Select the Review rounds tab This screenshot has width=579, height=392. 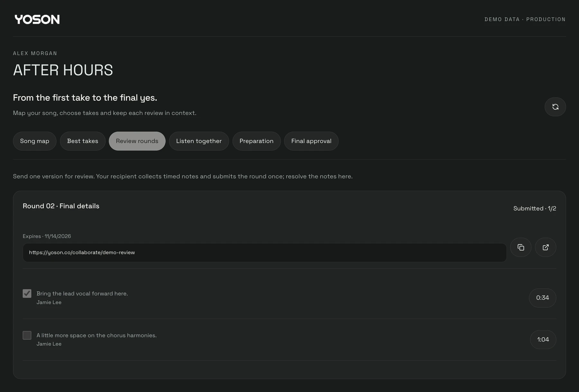[x=137, y=141]
